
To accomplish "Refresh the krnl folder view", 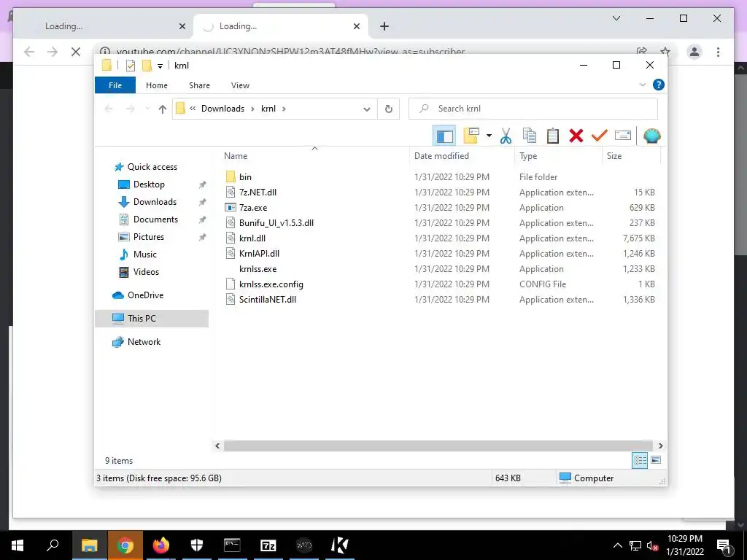I will click(x=388, y=109).
